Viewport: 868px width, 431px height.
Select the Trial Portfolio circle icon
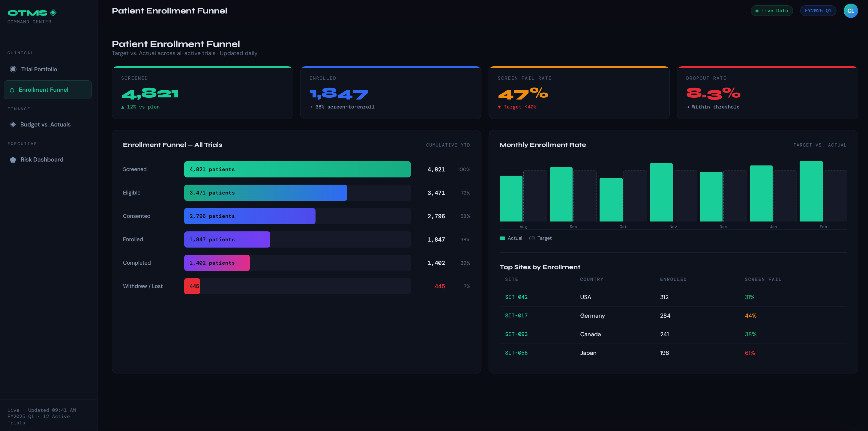click(13, 69)
